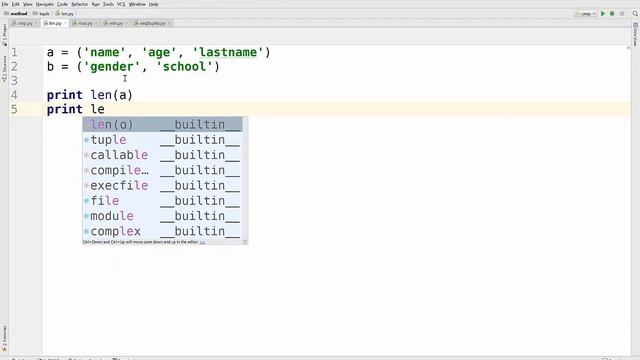The image size is (640, 360).
Task: Click the 'tuple' breadcrumb folder
Action: (x=42, y=13)
